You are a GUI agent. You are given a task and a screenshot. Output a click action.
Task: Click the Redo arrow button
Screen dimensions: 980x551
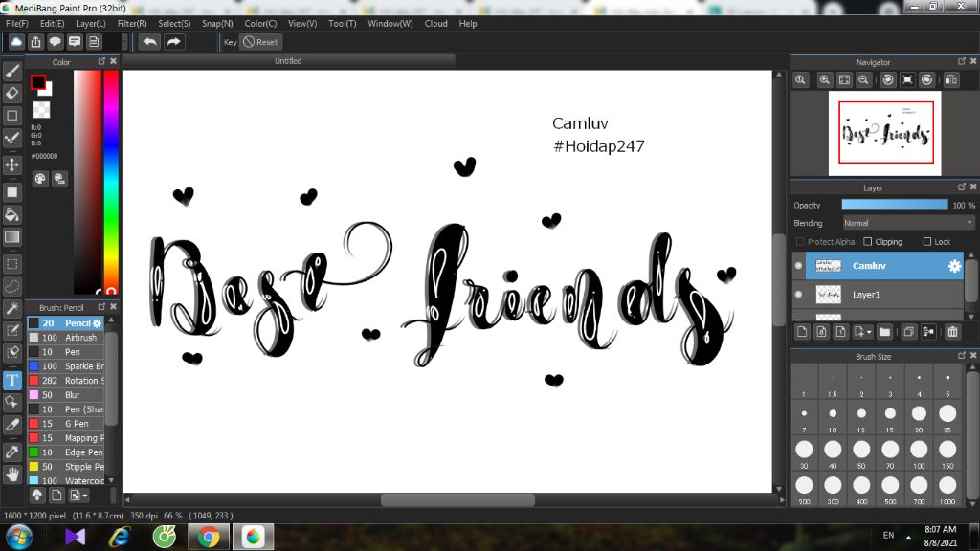[x=174, y=42]
